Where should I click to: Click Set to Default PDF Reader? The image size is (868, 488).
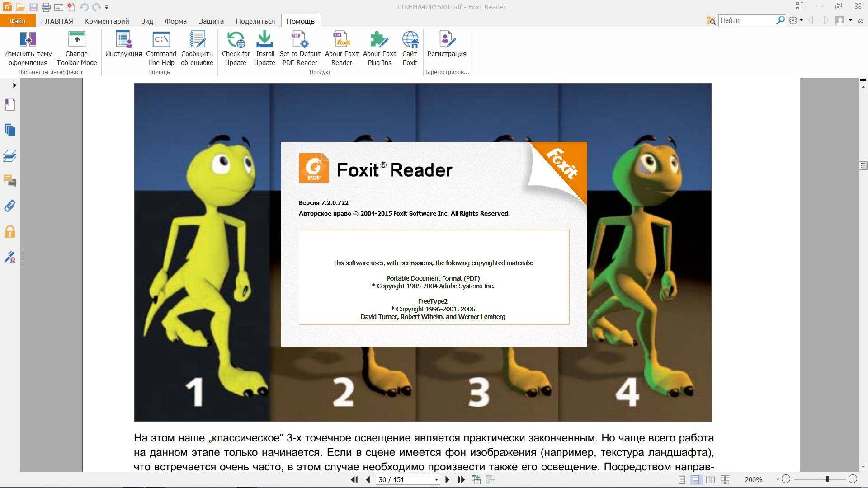click(300, 48)
